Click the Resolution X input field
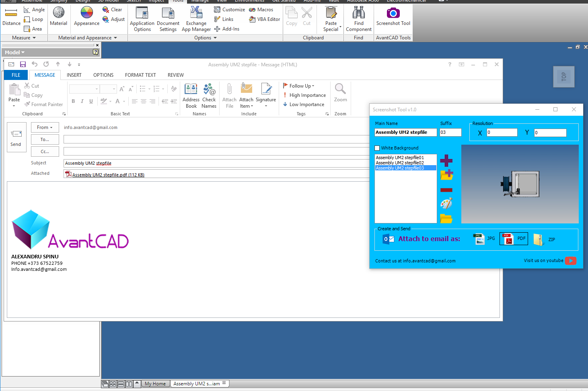 pos(502,133)
